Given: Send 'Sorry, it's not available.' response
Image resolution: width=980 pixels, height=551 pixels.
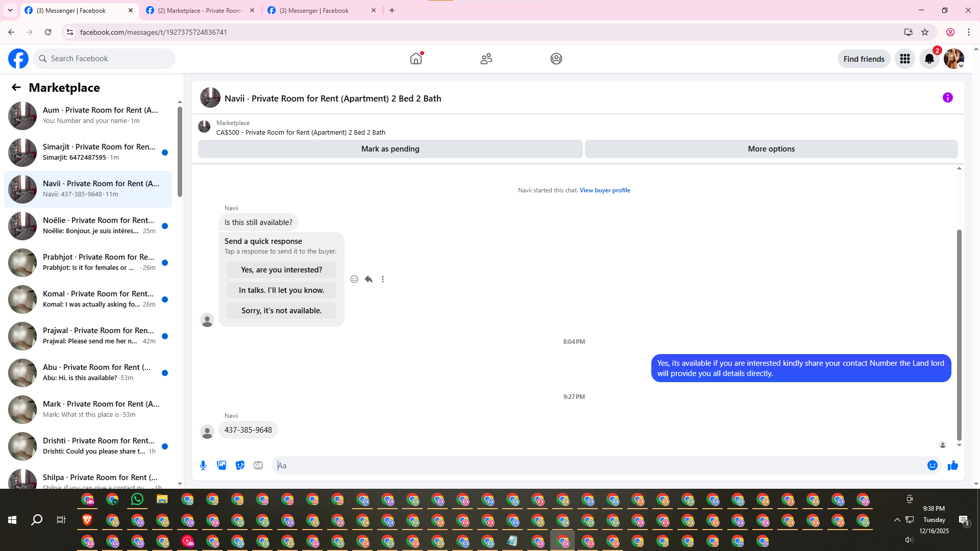Looking at the screenshot, I should 281,311.
